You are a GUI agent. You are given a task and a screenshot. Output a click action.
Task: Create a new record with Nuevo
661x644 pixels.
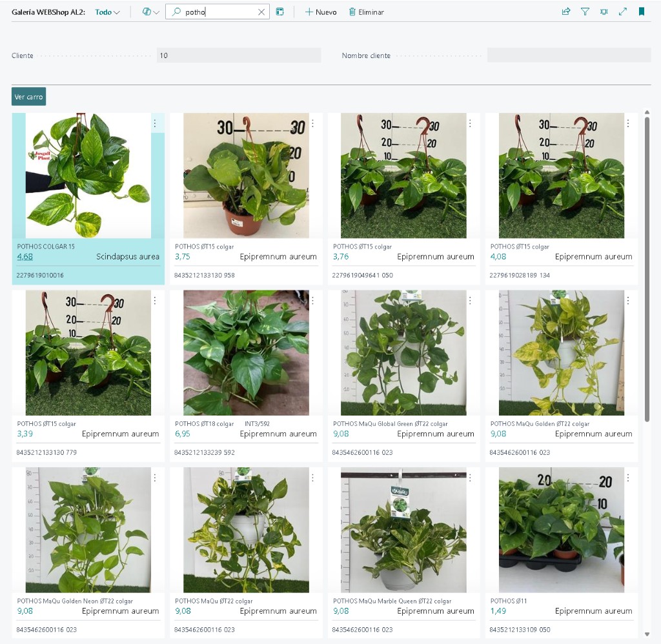point(321,12)
